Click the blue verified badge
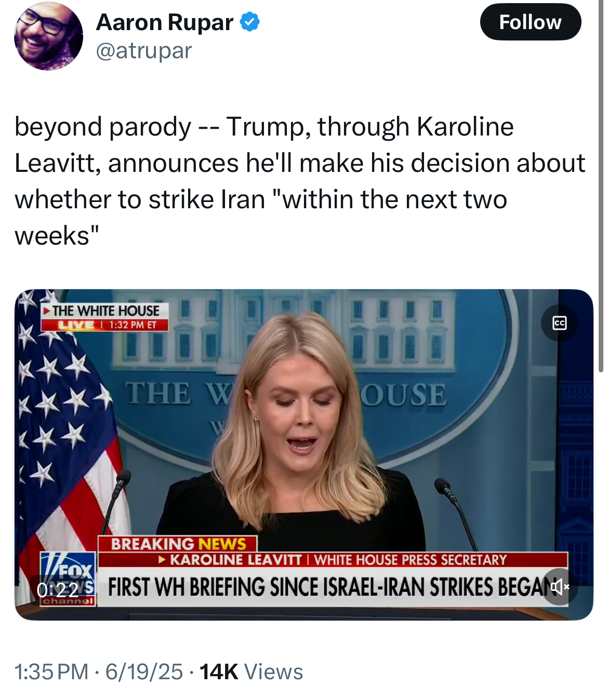608x700 pixels. pyautogui.click(x=250, y=22)
